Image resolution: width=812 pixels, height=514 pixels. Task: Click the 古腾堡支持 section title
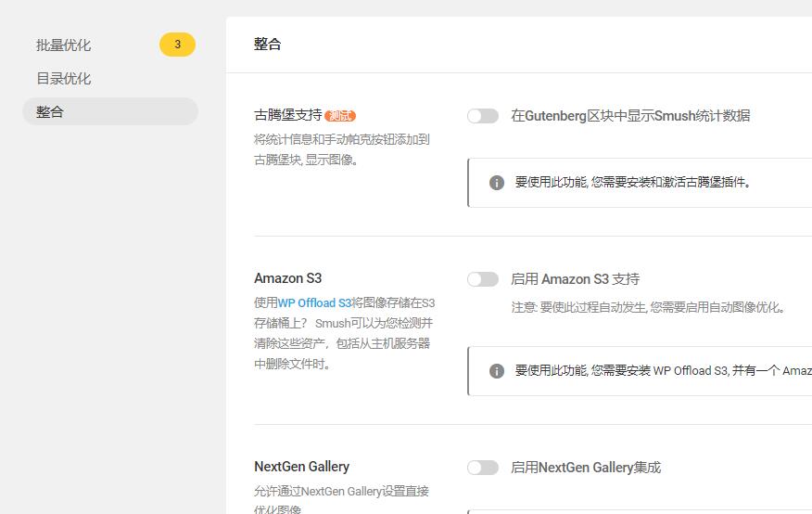tap(288, 115)
